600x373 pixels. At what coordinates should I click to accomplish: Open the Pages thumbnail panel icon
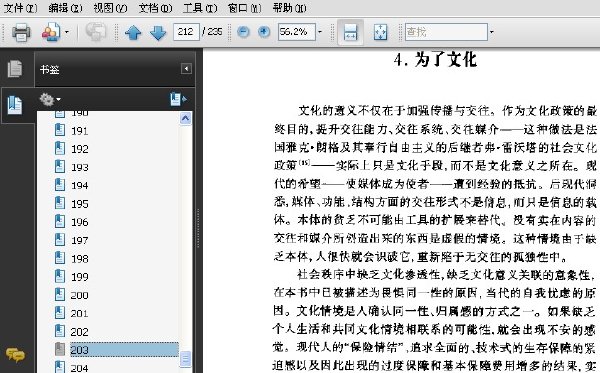[15, 69]
